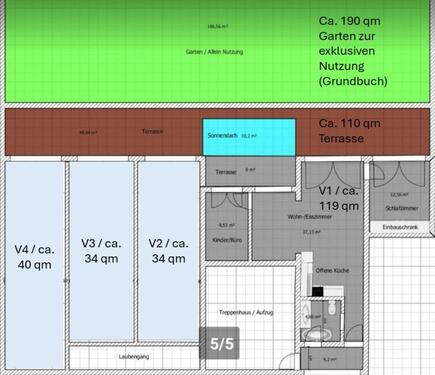Click the 5/5 image counter badge
435x375 pixels.
pyautogui.click(x=219, y=343)
